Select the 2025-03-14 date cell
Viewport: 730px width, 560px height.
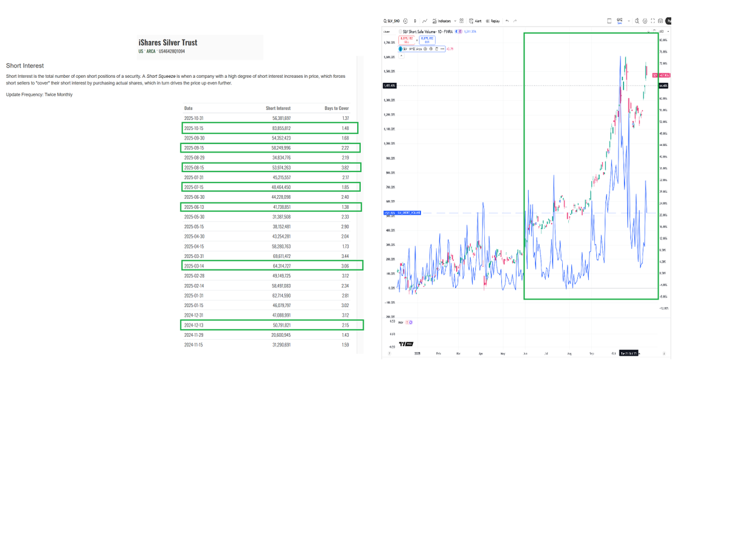pos(194,266)
